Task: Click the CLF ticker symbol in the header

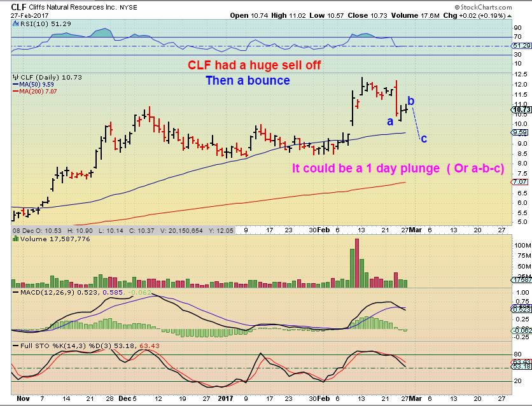Action: tap(18, 7)
